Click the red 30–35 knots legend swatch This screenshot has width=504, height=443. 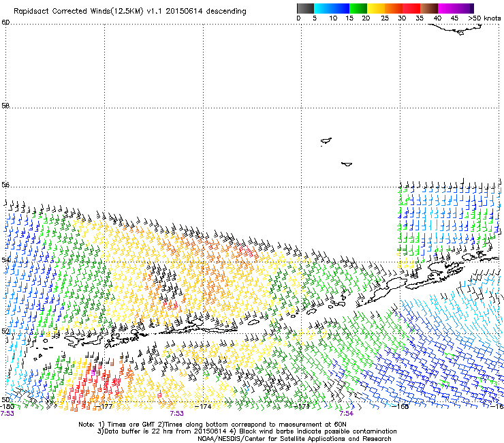pos(411,8)
